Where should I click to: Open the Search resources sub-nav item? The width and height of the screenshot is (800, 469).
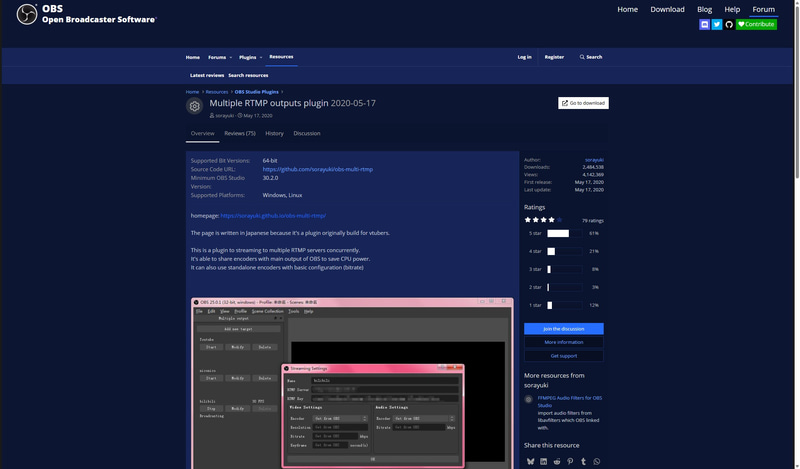point(248,76)
